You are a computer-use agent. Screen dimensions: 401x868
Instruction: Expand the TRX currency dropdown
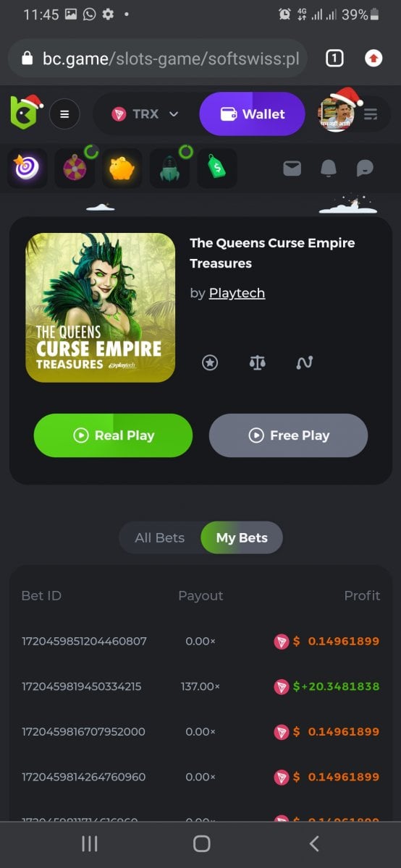pos(145,114)
